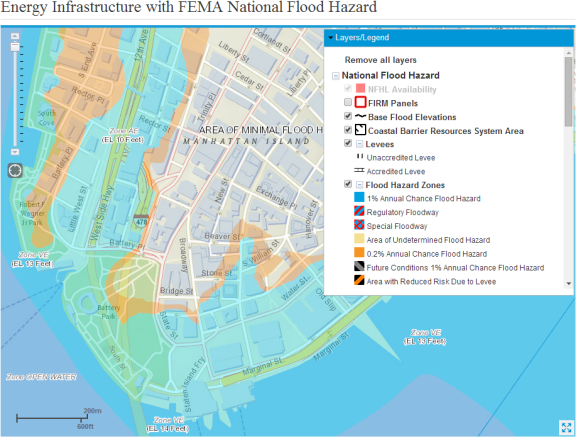Click the NFHL Availability pink swatch
Screen dimensions: 576x437
360,89
